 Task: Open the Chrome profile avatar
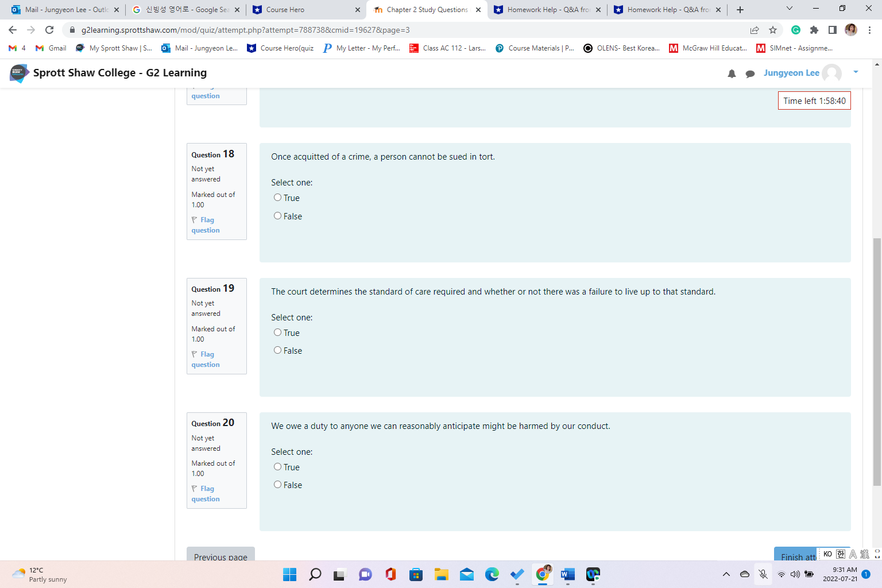click(851, 30)
